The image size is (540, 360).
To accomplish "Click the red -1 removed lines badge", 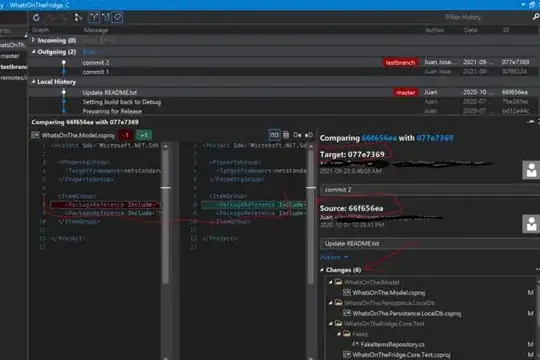I will tap(126, 135).
